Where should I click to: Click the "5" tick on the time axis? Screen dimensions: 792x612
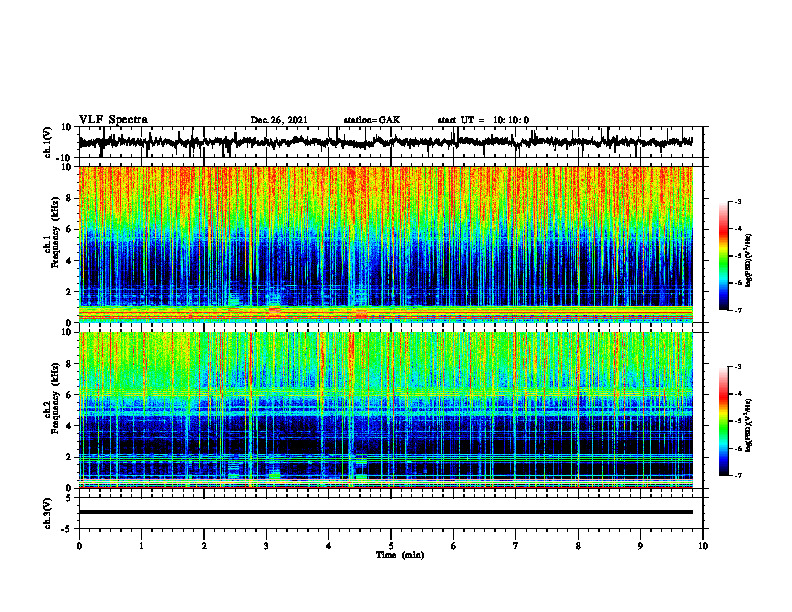(391, 546)
